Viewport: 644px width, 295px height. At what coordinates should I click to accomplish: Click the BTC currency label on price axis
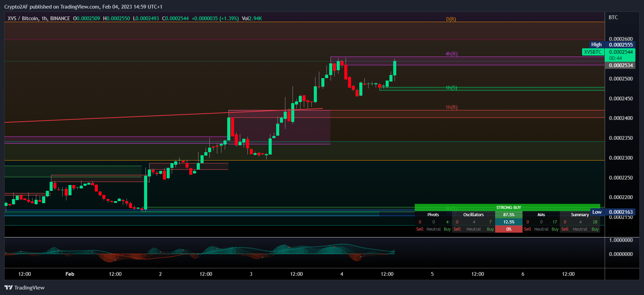[x=613, y=17]
